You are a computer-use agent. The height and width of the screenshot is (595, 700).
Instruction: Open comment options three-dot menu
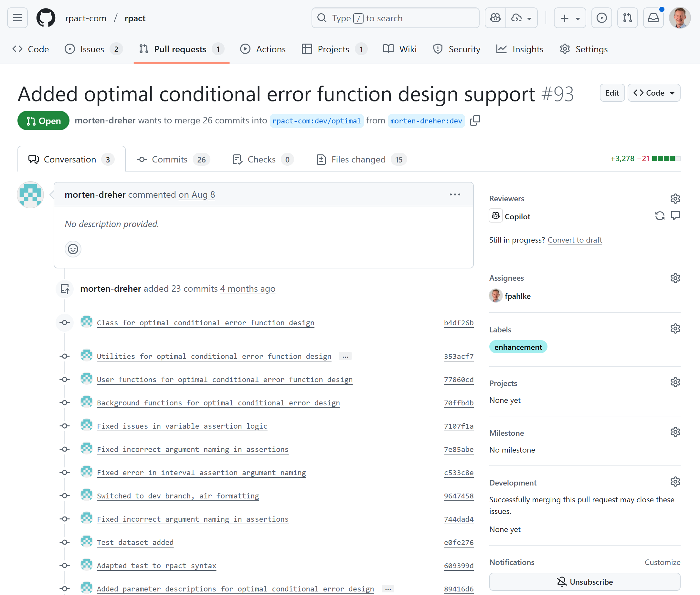pos(455,195)
